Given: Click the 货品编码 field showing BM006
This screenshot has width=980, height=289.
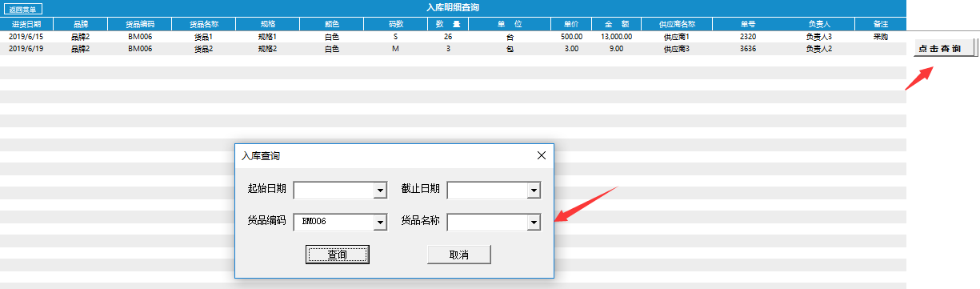Looking at the screenshot, I should coord(334,222).
